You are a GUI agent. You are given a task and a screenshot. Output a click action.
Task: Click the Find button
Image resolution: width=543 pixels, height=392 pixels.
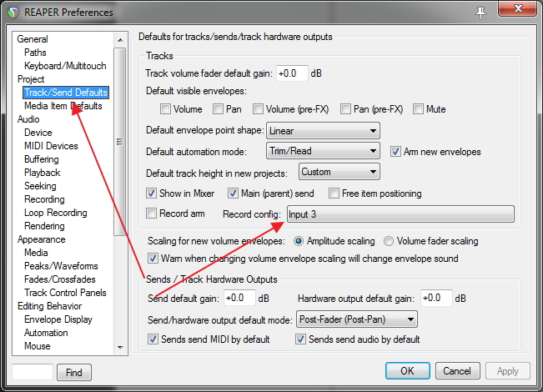pyautogui.click(x=74, y=372)
